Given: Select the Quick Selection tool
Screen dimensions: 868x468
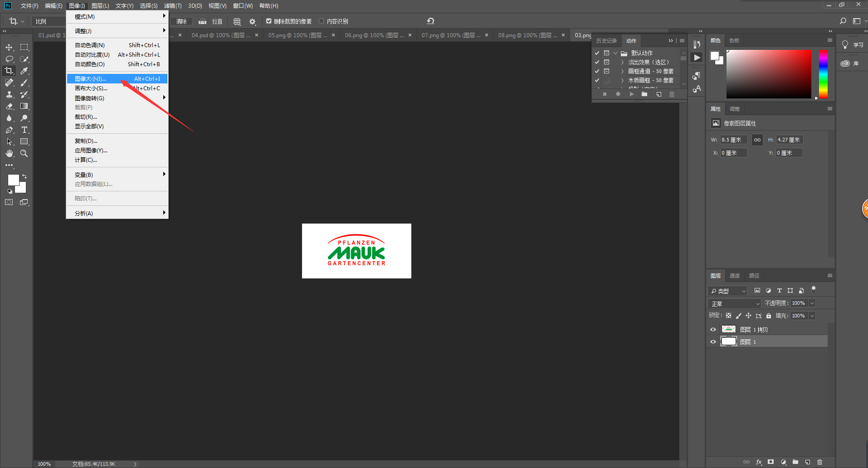Looking at the screenshot, I should [x=24, y=59].
